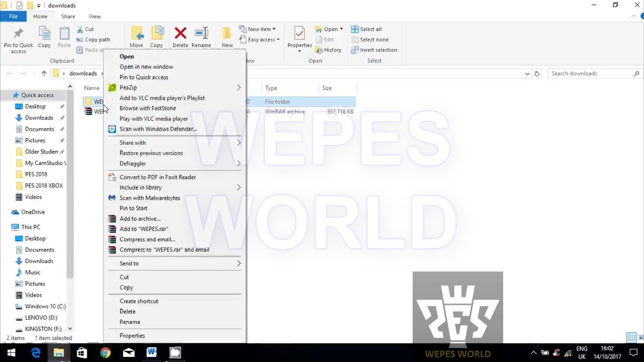Switch to large icons view button
Viewport: 644px width, 362px height.
(640, 337)
